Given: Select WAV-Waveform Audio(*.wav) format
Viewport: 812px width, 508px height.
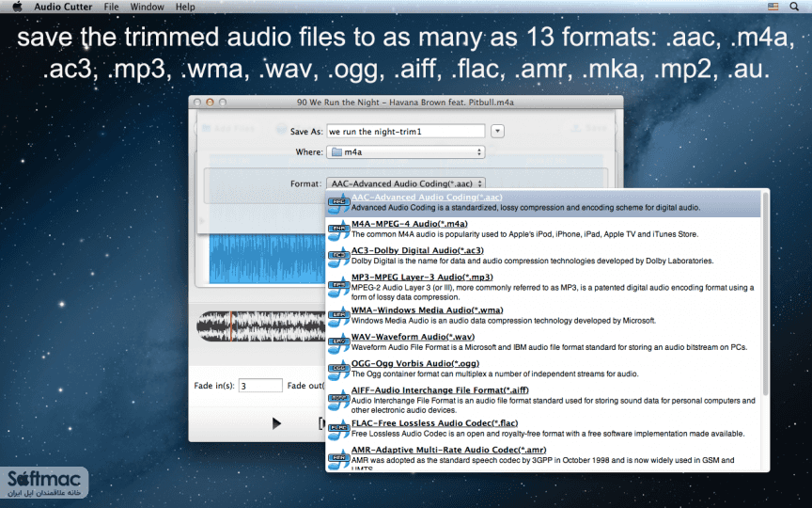Looking at the screenshot, I should point(544,341).
